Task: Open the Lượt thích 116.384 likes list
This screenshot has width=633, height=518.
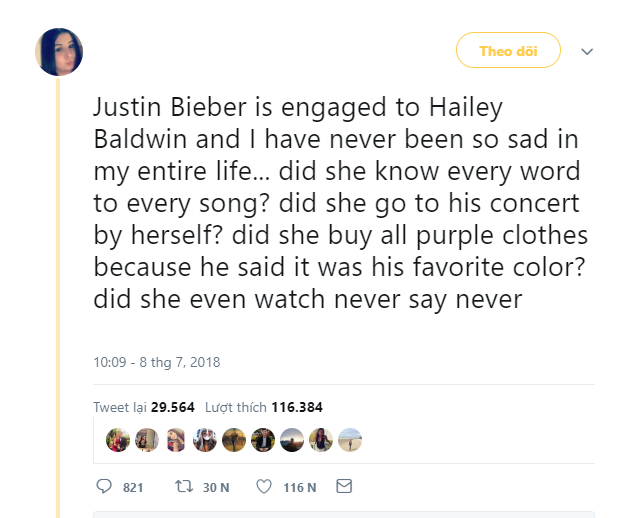Action: [263, 407]
